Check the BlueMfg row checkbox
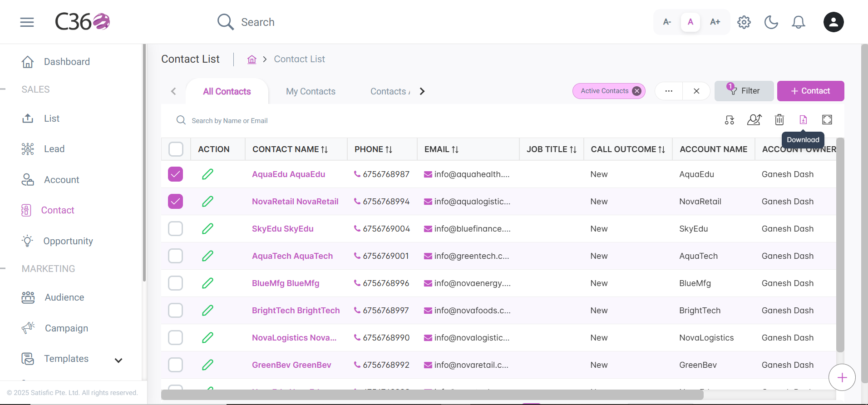The width and height of the screenshot is (868, 405). click(x=176, y=283)
